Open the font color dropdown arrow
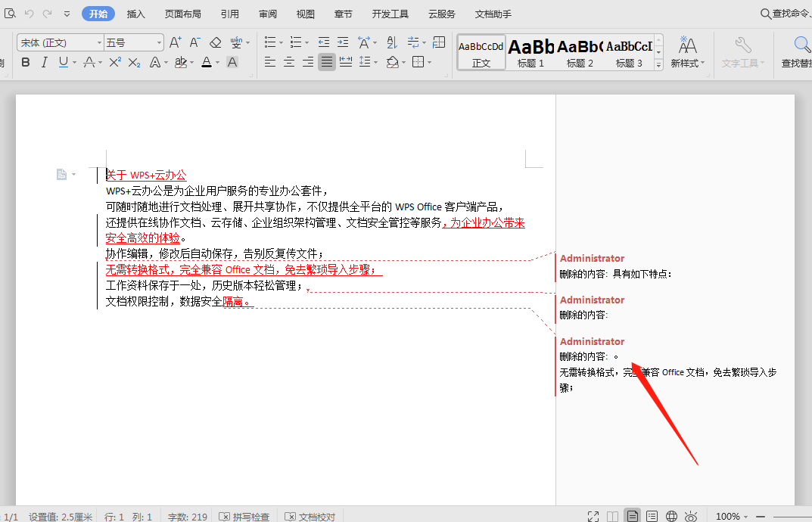This screenshot has width=812, height=522. [x=217, y=63]
